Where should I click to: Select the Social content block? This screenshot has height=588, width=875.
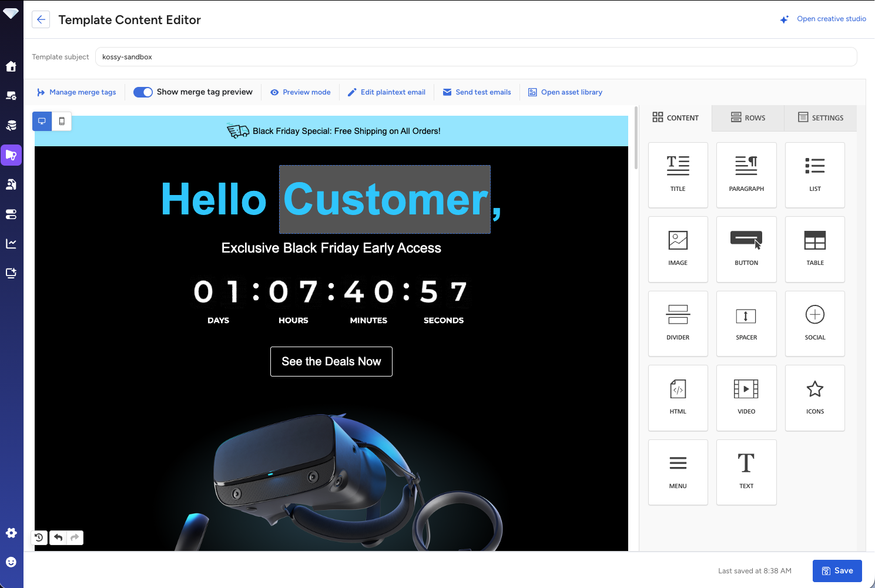coord(815,324)
